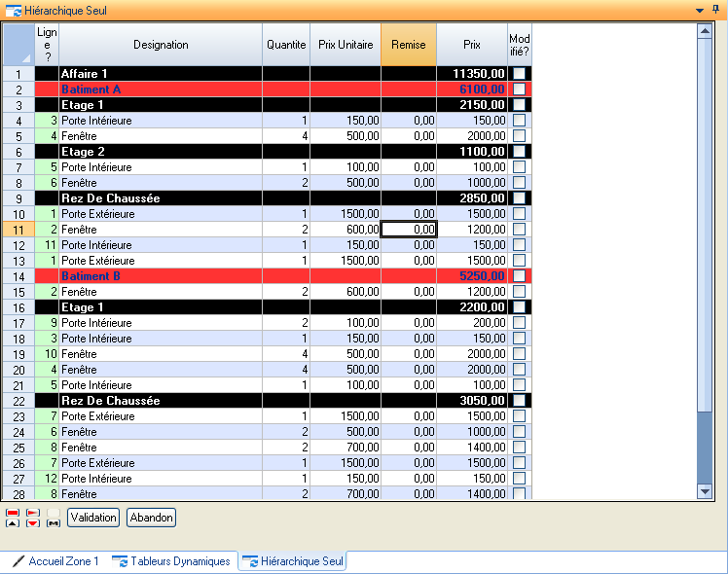Toggle the Modifié checkbox on Batiment B row
This screenshot has height=574, width=728.
(520, 276)
